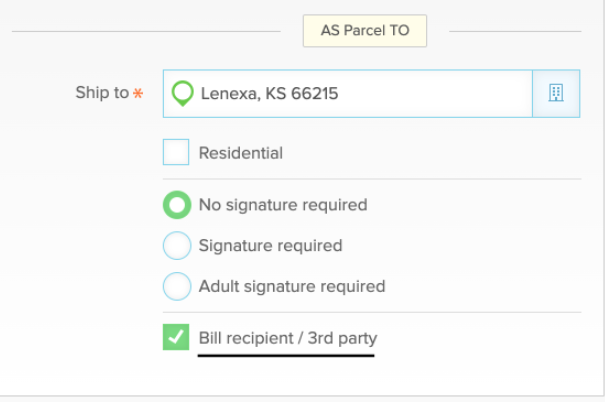Click the Bill recipient / 3rd party label

coord(288,338)
